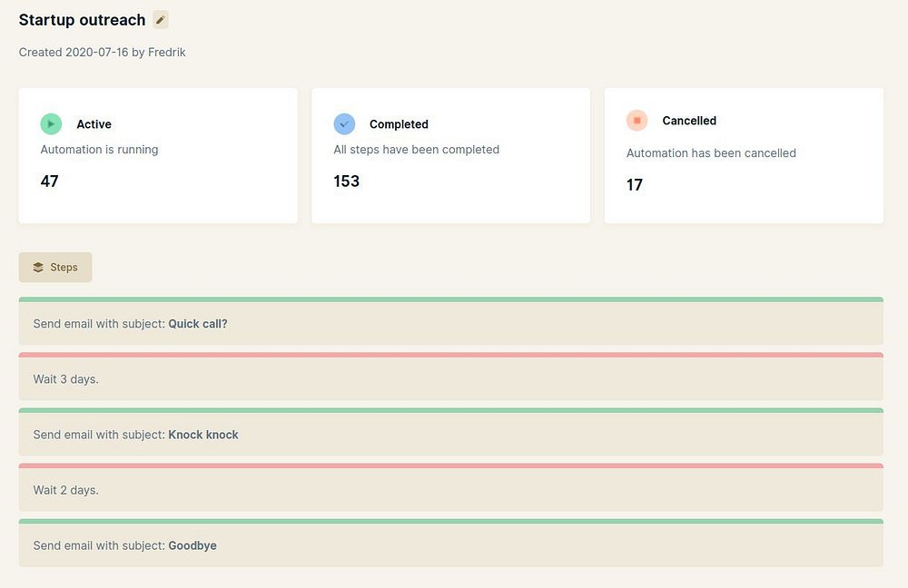The image size is (908, 588).
Task: Click the blue Completed checkmark icon
Action: 344,123
